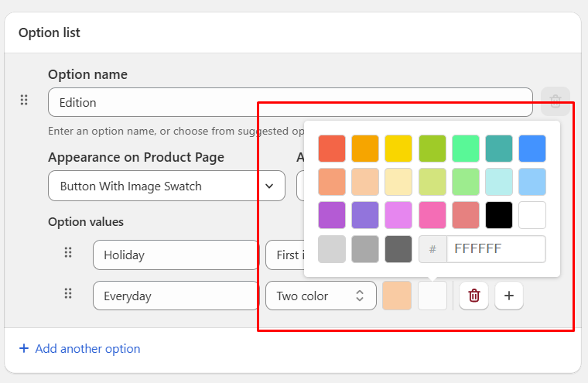Viewport: 588px width, 383px height.
Task: Expand Button With Image Swatch dropdown
Action: (x=167, y=186)
